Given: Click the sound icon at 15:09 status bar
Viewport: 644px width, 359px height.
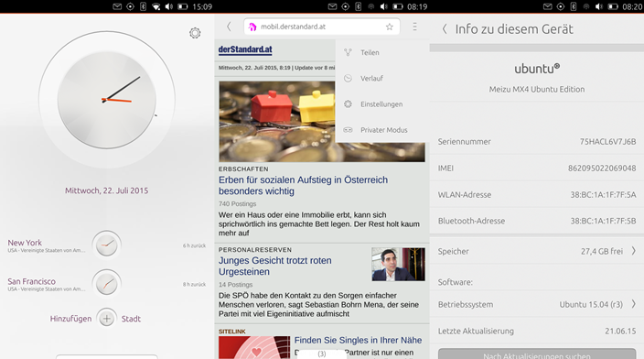Looking at the screenshot, I should tap(169, 6).
